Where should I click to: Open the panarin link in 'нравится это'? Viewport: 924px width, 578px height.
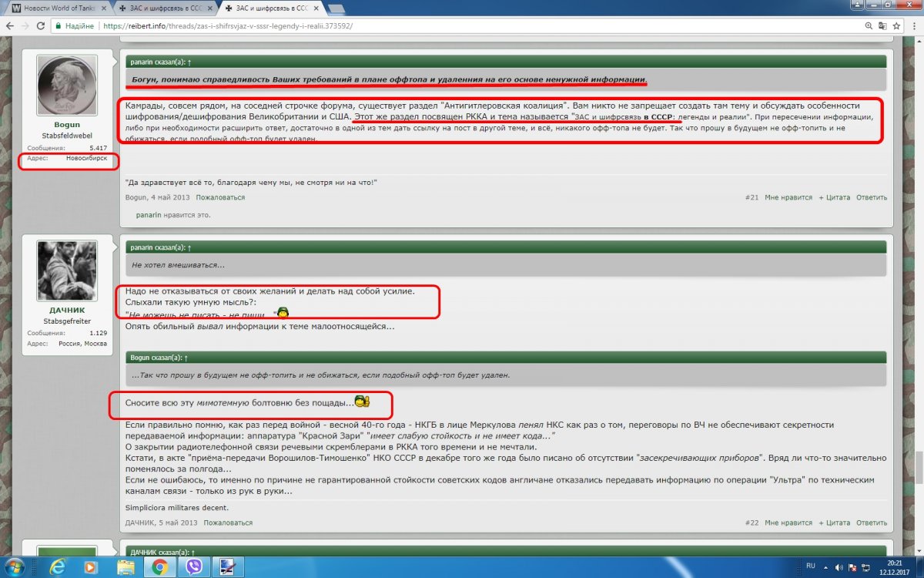pos(149,215)
